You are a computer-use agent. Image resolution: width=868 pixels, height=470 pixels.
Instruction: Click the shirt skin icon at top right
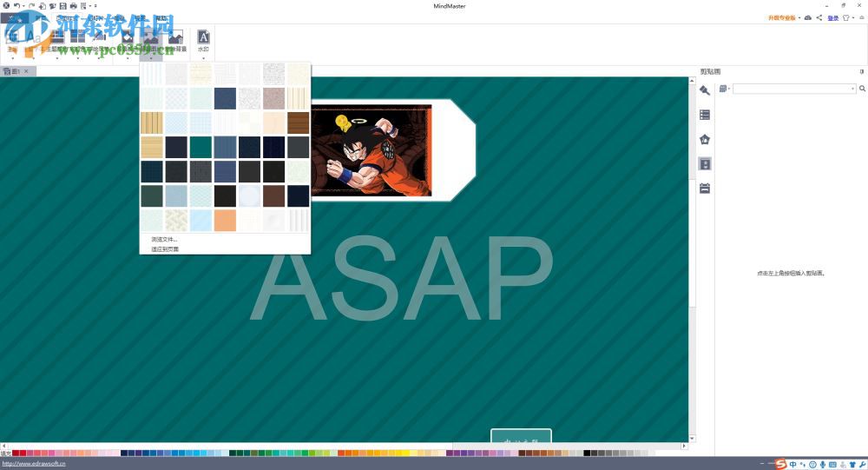(845, 17)
